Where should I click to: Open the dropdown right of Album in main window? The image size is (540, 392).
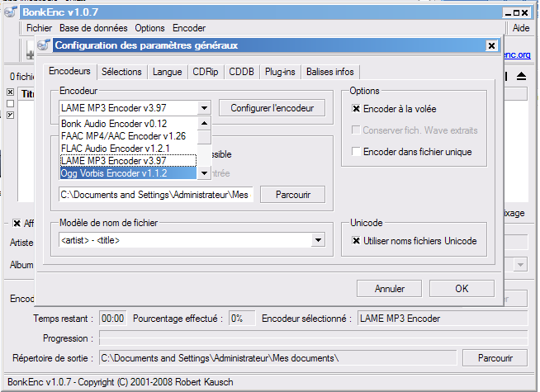(x=520, y=265)
